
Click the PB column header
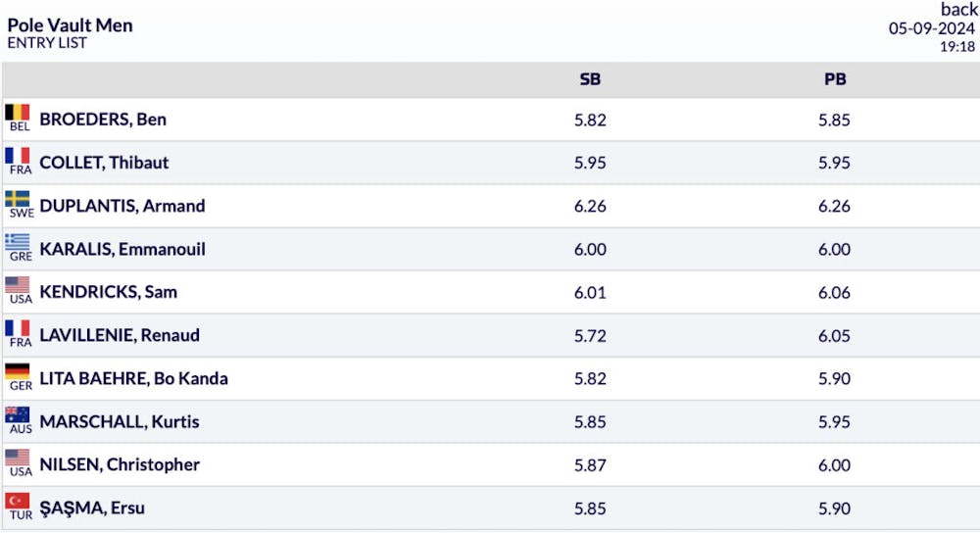(835, 79)
